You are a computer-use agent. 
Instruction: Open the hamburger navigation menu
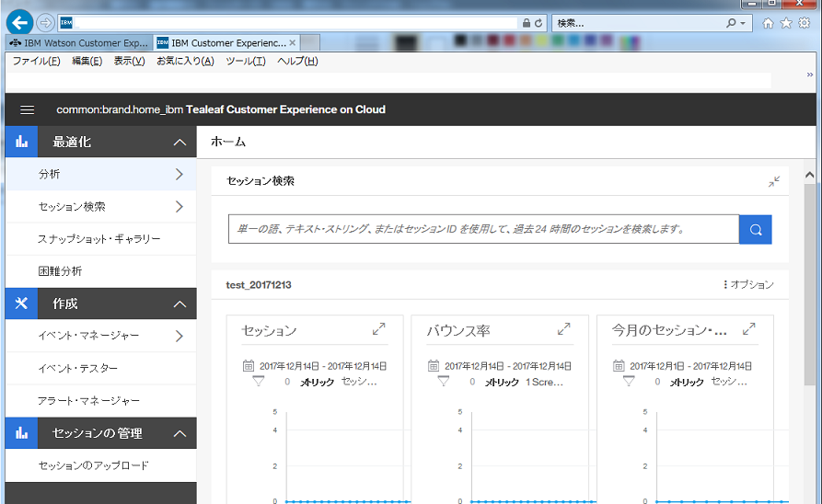[28, 109]
